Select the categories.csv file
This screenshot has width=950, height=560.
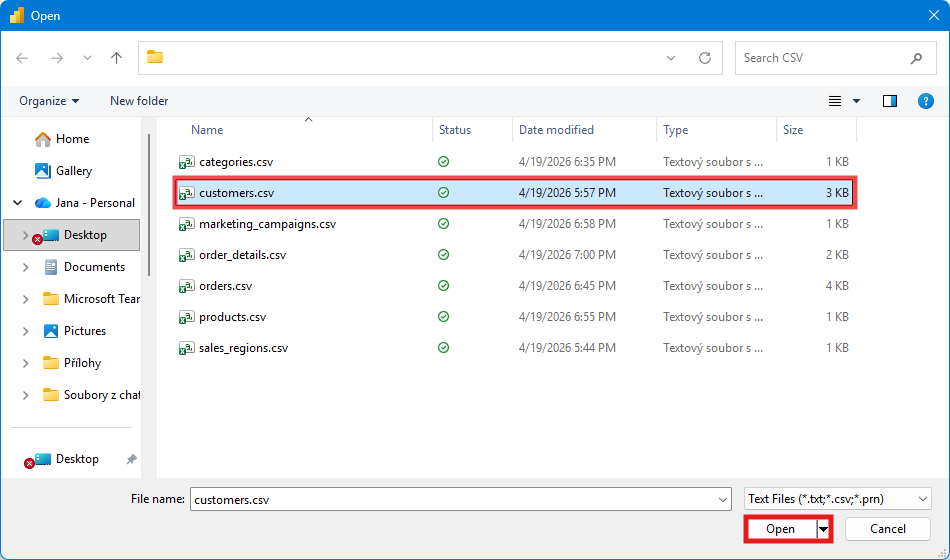[x=514, y=162]
